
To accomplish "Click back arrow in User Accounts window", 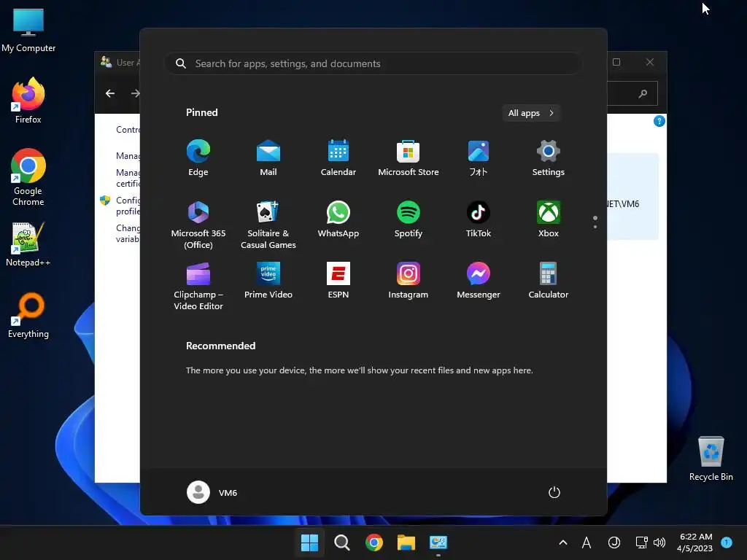I will (110, 93).
